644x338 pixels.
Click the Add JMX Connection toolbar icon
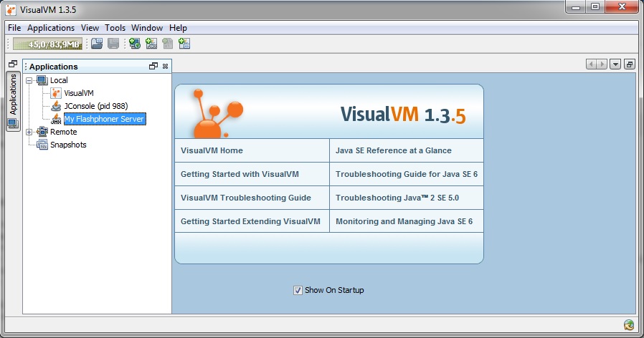(x=151, y=44)
